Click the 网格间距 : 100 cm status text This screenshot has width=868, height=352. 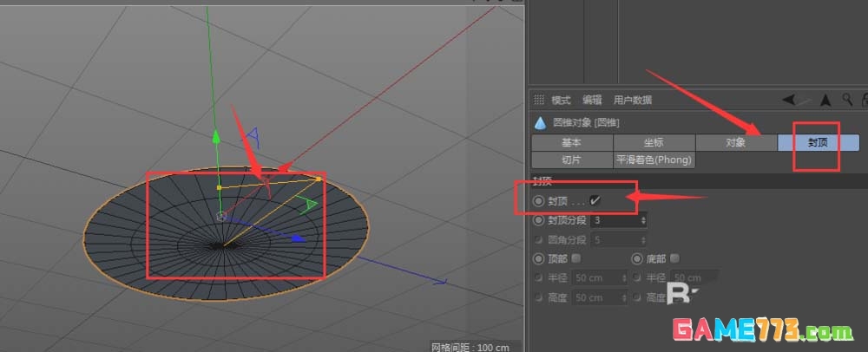pos(470,347)
